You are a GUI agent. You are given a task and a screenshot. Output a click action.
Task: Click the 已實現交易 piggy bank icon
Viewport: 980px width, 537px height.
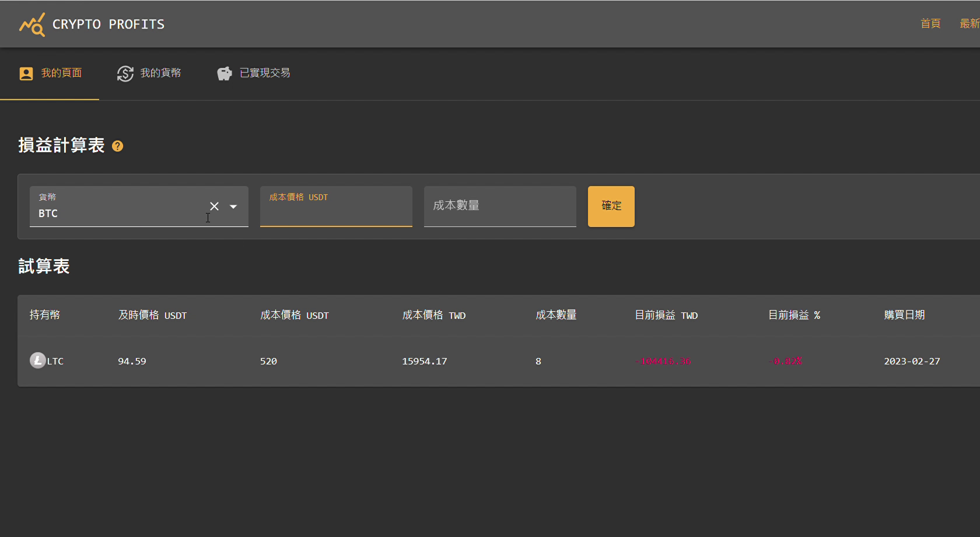(225, 74)
